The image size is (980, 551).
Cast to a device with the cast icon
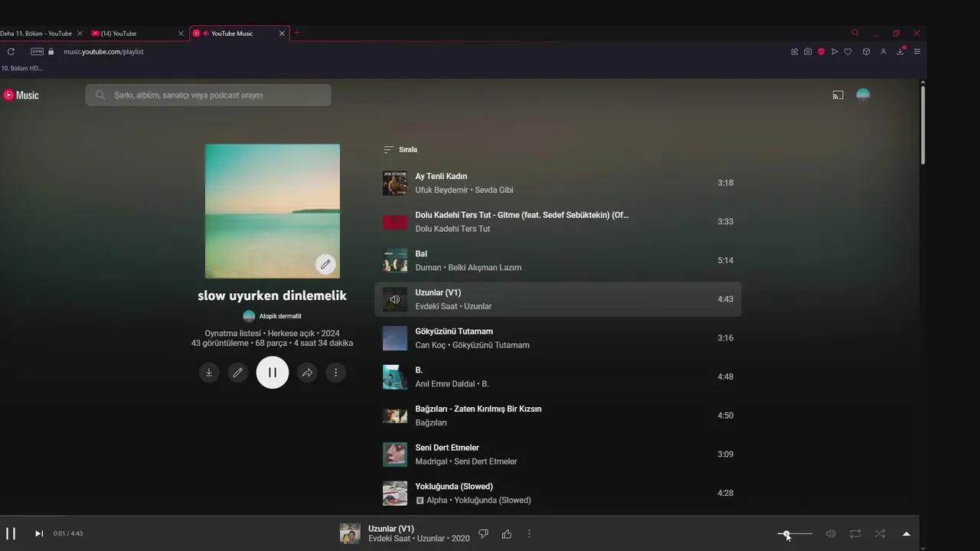(x=838, y=95)
